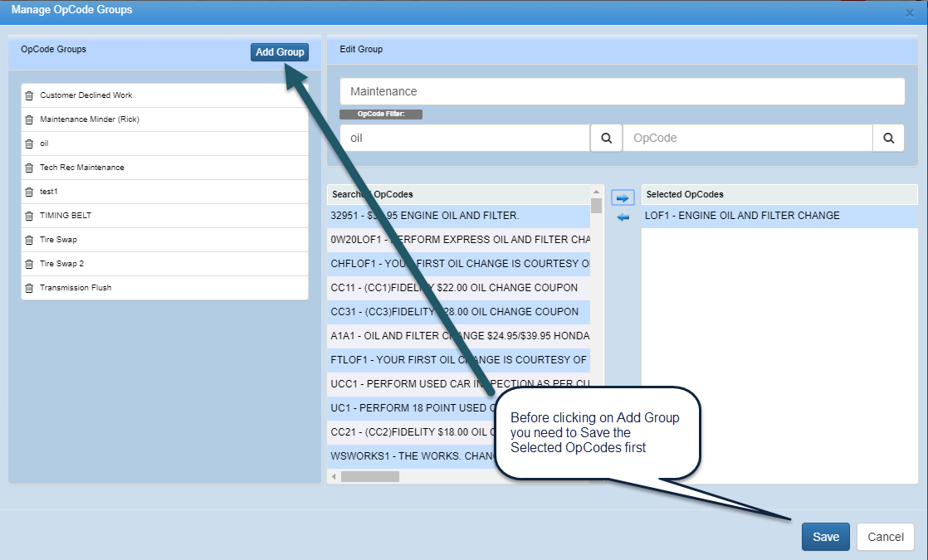Remove the TIMING BELT group via trash icon
This screenshot has height=560, width=928.
pyautogui.click(x=29, y=216)
